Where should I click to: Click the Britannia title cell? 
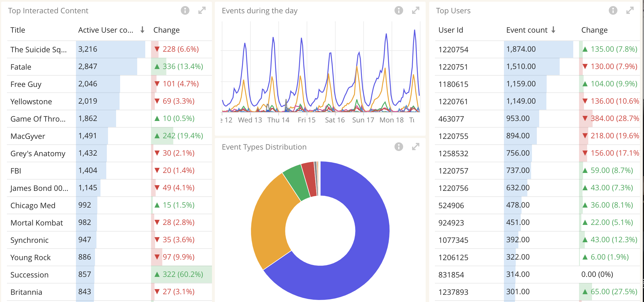click(26, 292)
